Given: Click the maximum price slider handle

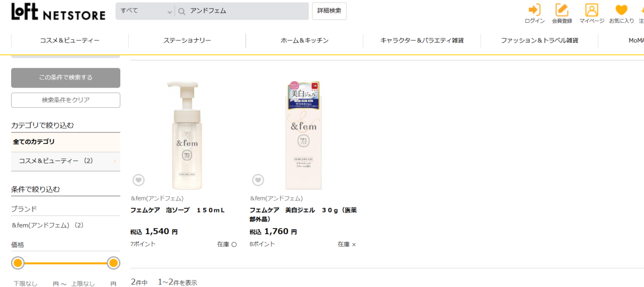Looking at the screenshot, I should 113,263.
